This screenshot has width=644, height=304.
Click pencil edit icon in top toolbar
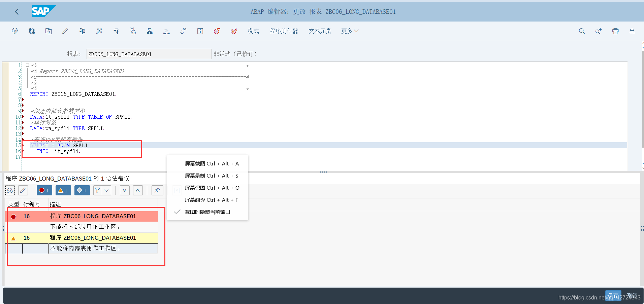point(65,31)
